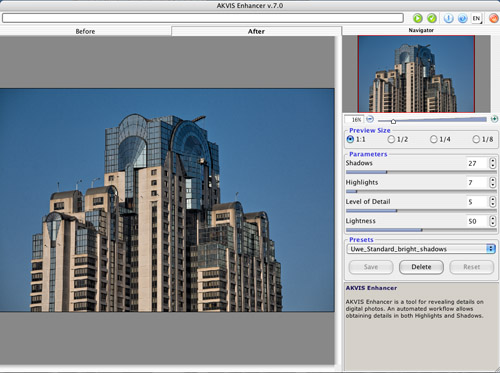Click the Preview Size group label

coord(370,131)
